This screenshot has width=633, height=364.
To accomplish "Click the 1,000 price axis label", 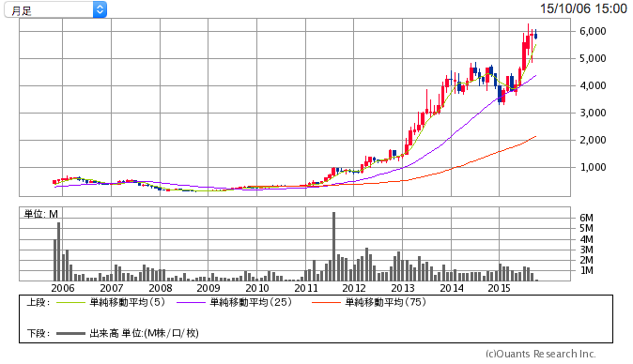I will click(x=593, y=167).
